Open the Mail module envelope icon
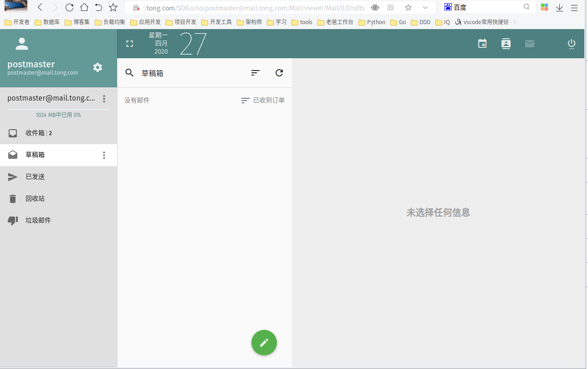The image size is (588, 369). (529, 44)
